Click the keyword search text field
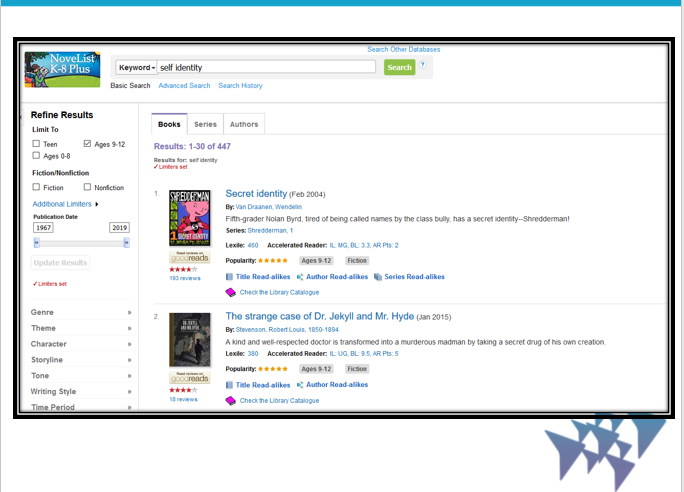684x492 pixels. pos(267,68)
